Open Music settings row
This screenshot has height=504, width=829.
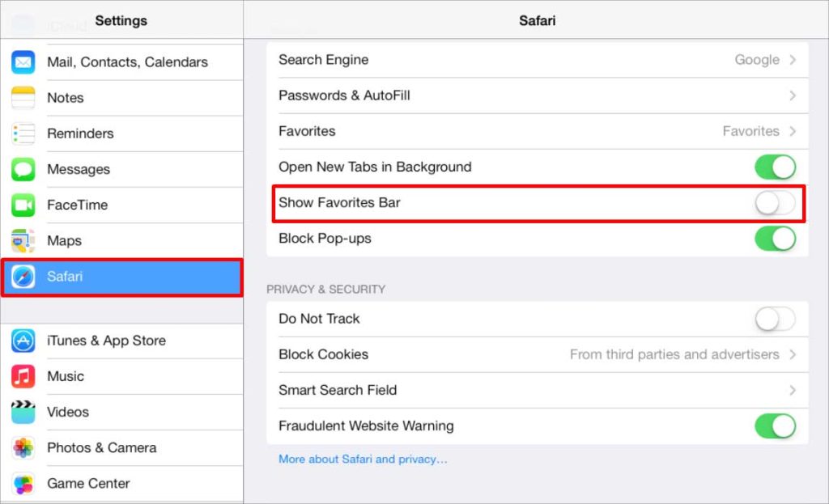tap(121, 377)
